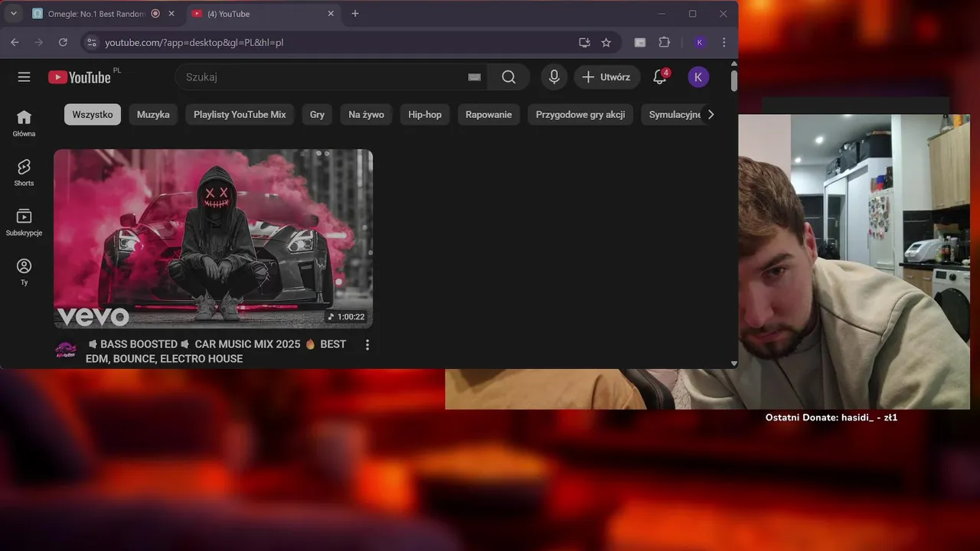Select the Przygodowe gry akcji chip

pyautogui.click(x=580, y=115)
